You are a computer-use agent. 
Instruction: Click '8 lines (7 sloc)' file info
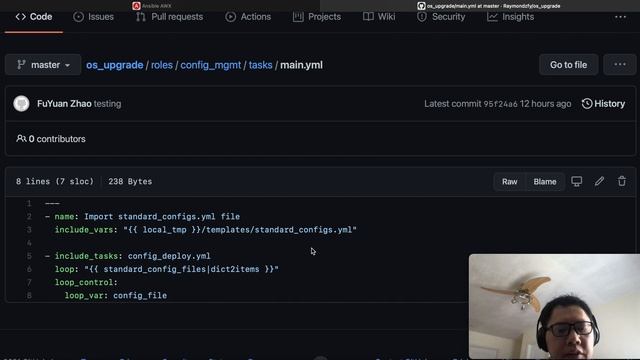[x=55, y=182]
